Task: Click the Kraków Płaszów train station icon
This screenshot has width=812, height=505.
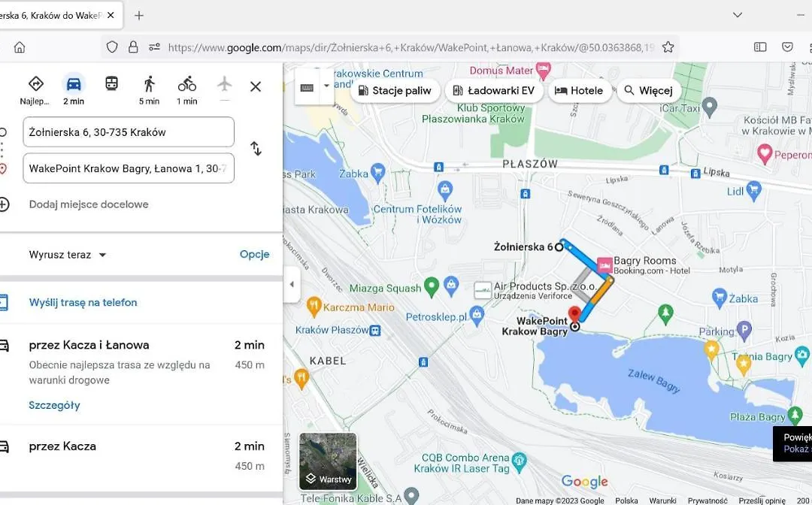Action: 375,330
